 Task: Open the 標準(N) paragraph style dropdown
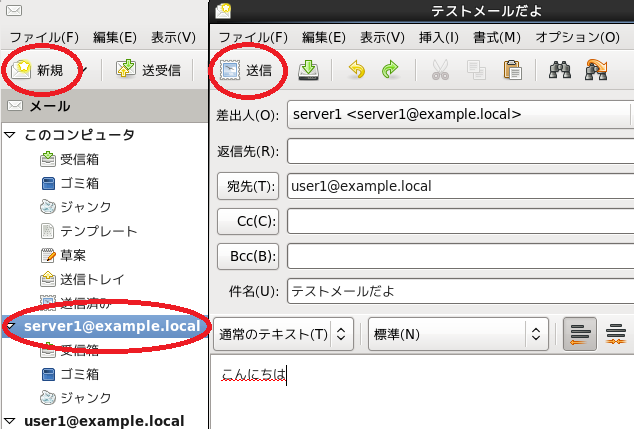[x=458, y=334]
